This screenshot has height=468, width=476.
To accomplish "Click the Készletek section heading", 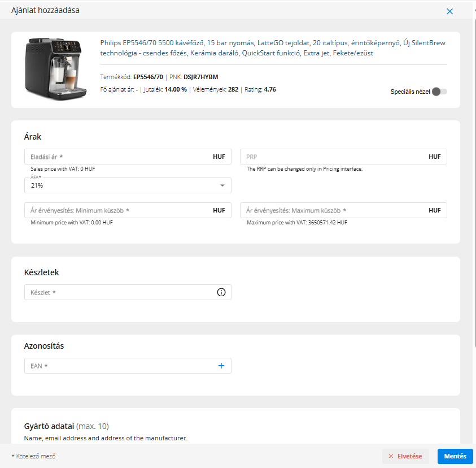I will pos(41,272).
